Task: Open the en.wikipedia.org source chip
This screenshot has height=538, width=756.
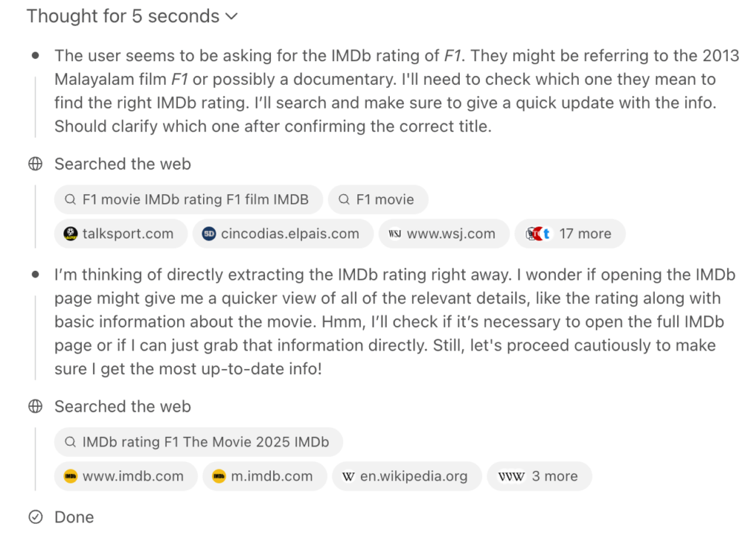Action: [x=407, y=476]
